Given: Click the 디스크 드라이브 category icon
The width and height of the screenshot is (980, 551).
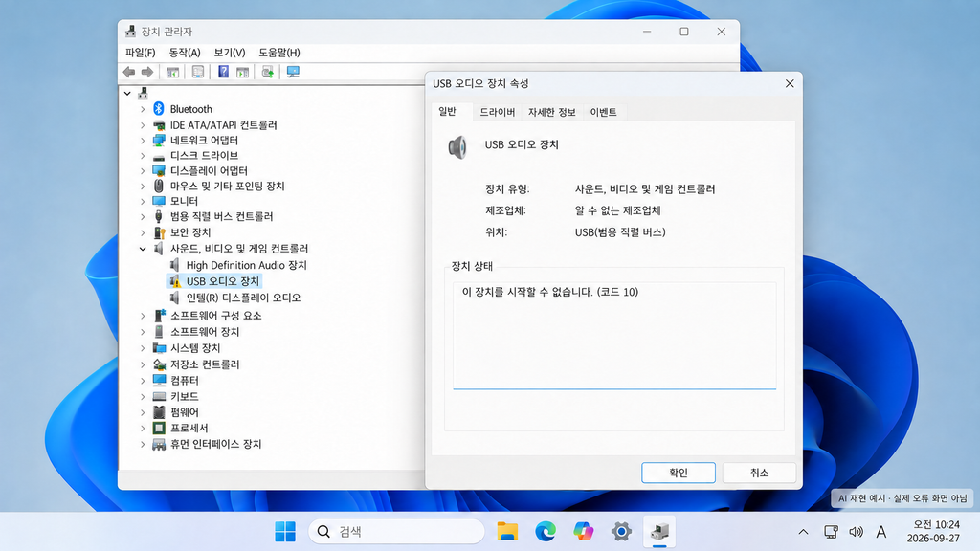Looking at the screenshot, I should tap(159, 156).
